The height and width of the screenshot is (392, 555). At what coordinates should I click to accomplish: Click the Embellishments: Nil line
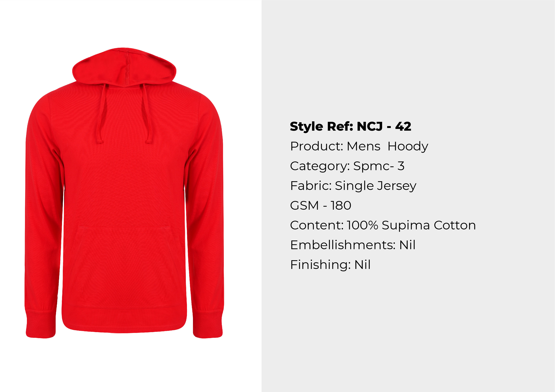pos(353,245)
